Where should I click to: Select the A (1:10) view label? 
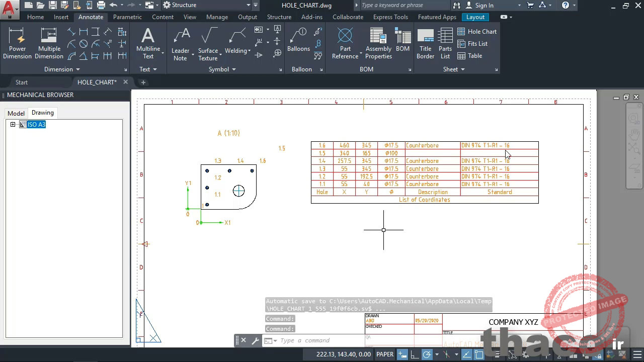[x=228, y=133]
